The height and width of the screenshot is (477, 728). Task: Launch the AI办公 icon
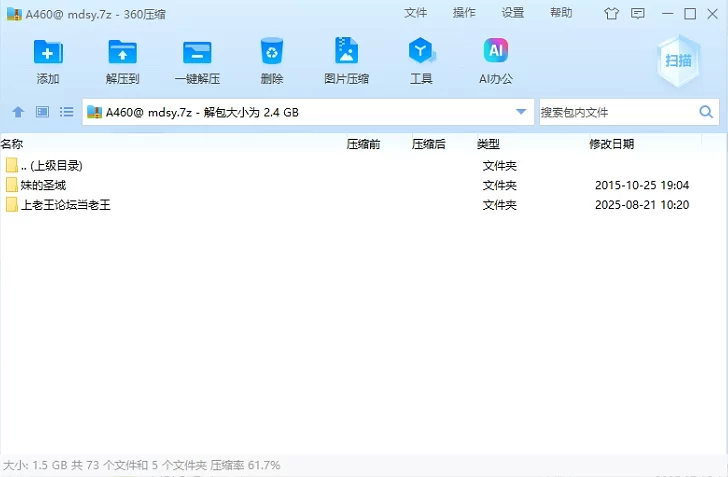[x=496, y=50]
